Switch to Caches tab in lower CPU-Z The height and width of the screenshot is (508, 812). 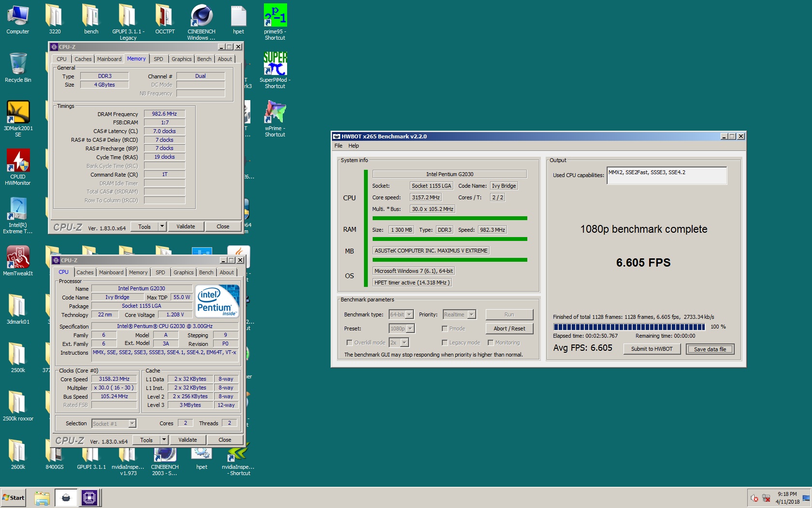85,272
